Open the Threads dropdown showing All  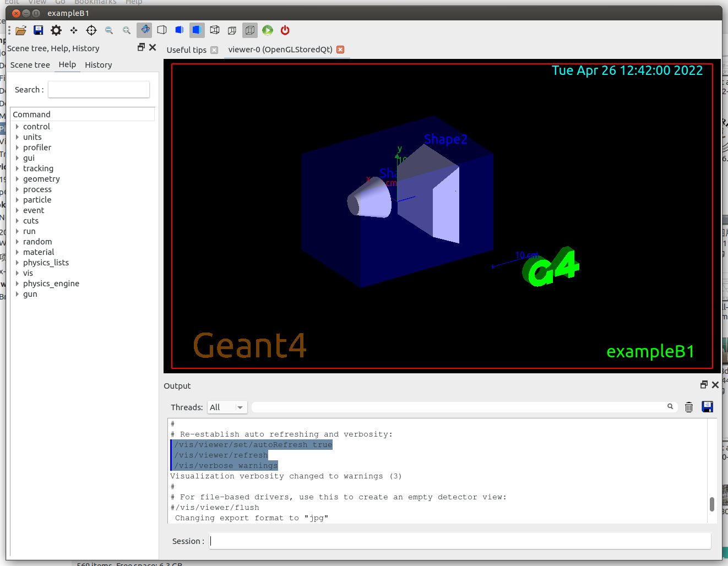(x=227, y=407)
